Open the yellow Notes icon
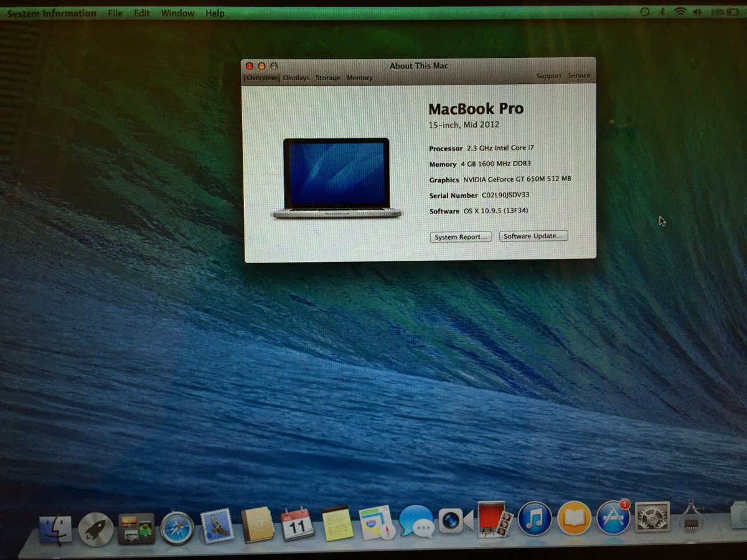The image size is (747, 560). coord(337,523)
